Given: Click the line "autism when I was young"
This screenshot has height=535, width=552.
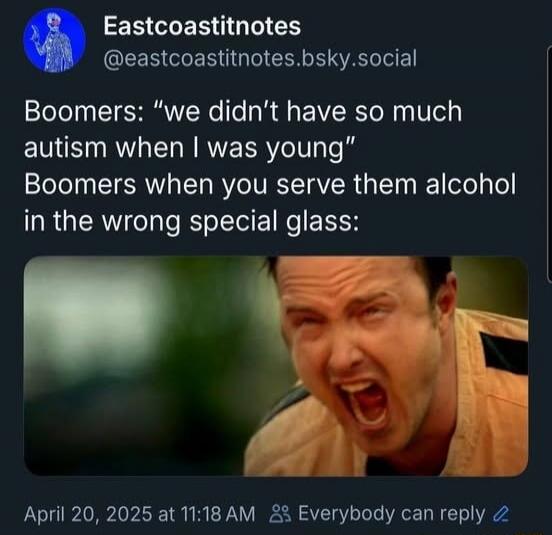Looking at the screenshot, I should click(189, 149).
